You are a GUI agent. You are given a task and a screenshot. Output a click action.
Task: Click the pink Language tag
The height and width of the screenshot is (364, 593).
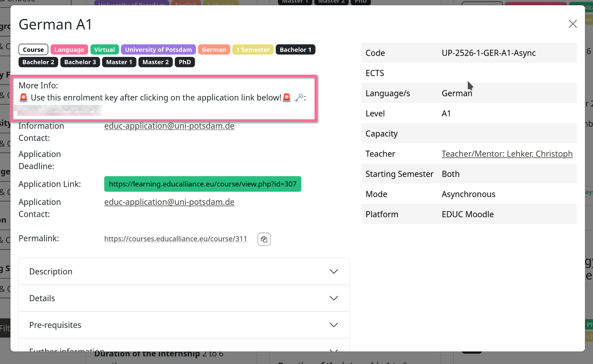(69, 50)
